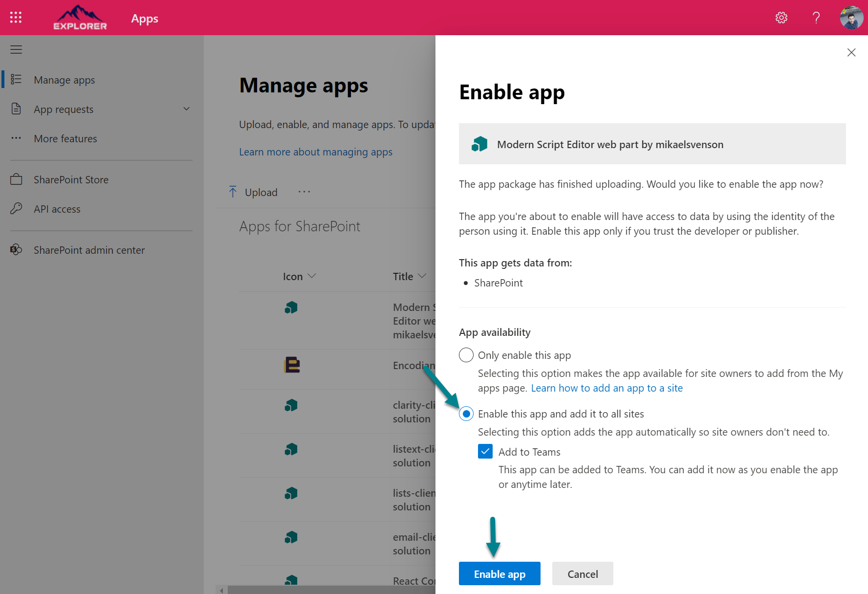Open the app launcher waffle icon
This screenshot has width=868, height=594.
[16, 18]
